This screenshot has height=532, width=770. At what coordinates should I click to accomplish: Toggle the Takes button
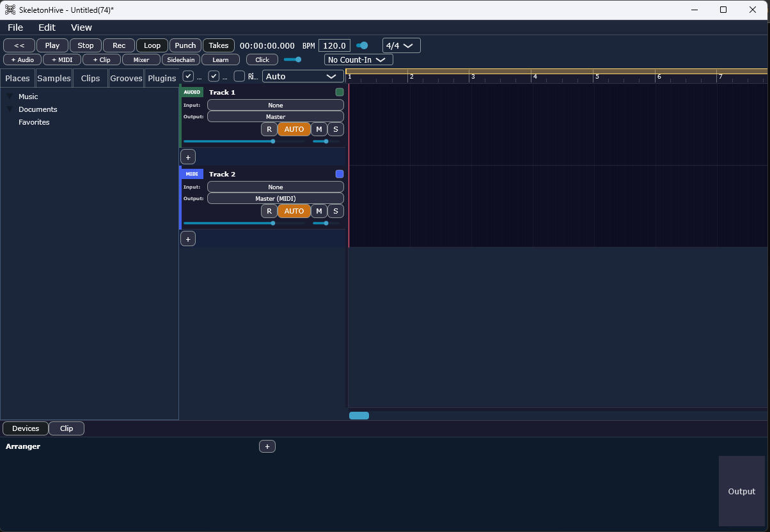(219, 45)
